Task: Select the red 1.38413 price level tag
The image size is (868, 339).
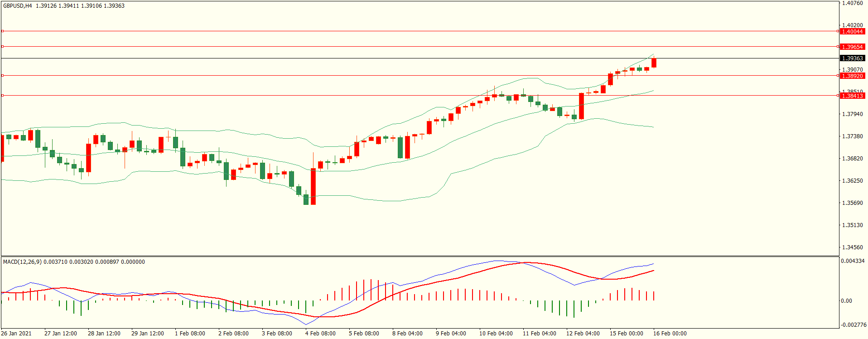Action: click(x=852, y=96)
